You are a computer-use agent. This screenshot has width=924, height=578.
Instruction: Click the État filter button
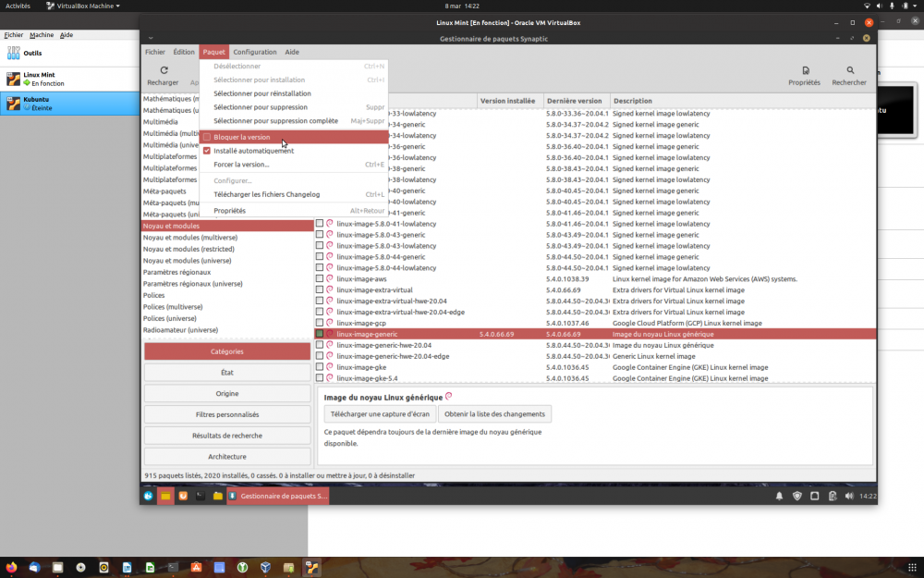tap(227, 373)
